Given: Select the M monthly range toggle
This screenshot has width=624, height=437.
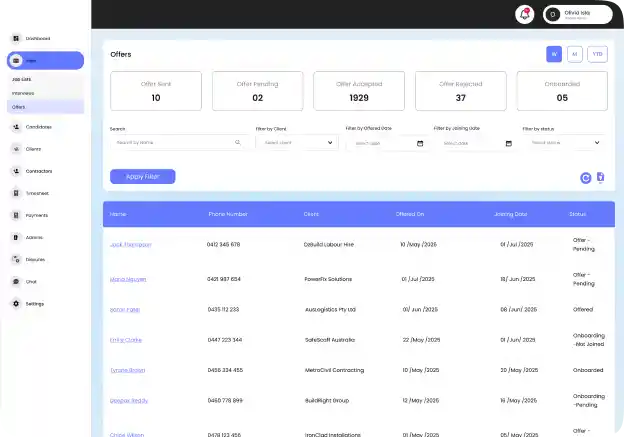Looking at the screenshot, I should coord(575,54).
